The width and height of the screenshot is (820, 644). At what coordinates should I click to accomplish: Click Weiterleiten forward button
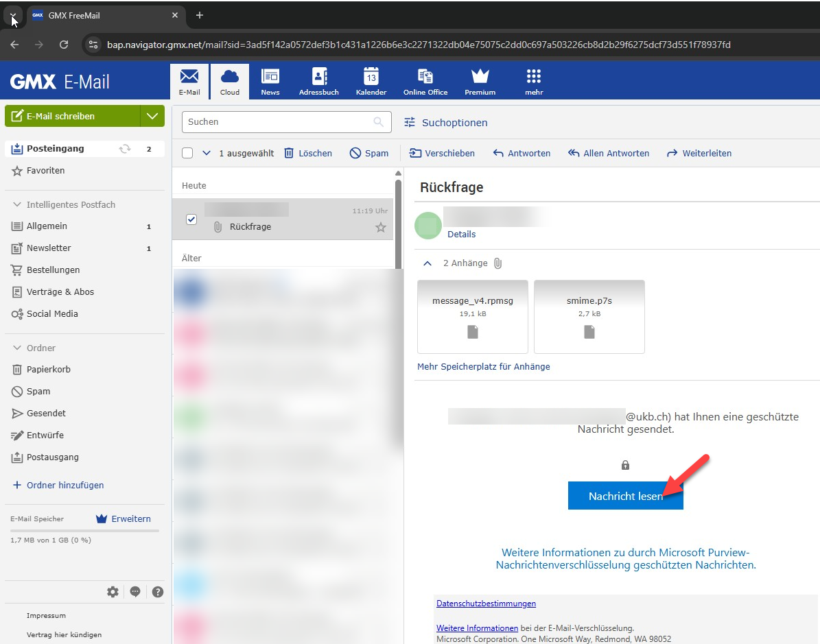[699, 153]
